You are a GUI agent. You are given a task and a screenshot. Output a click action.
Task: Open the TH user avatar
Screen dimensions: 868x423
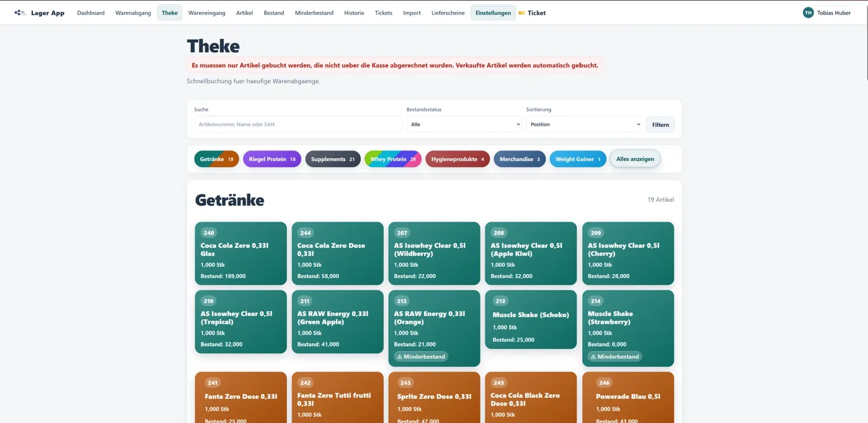(808, 12)
